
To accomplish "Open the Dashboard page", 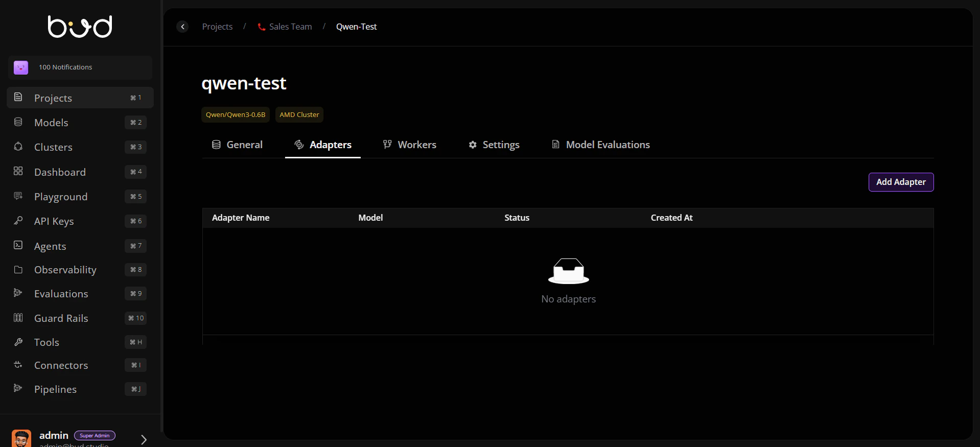I will pos(80,172).
